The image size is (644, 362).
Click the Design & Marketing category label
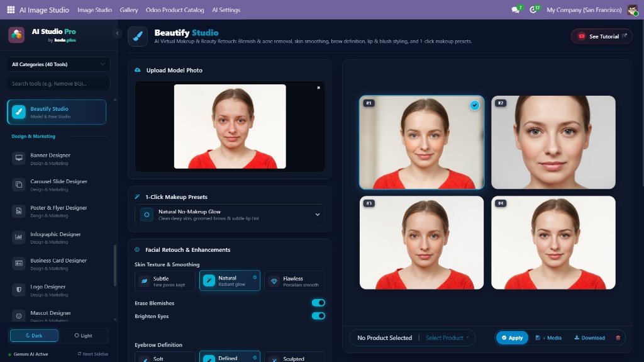tap(33, 136)
